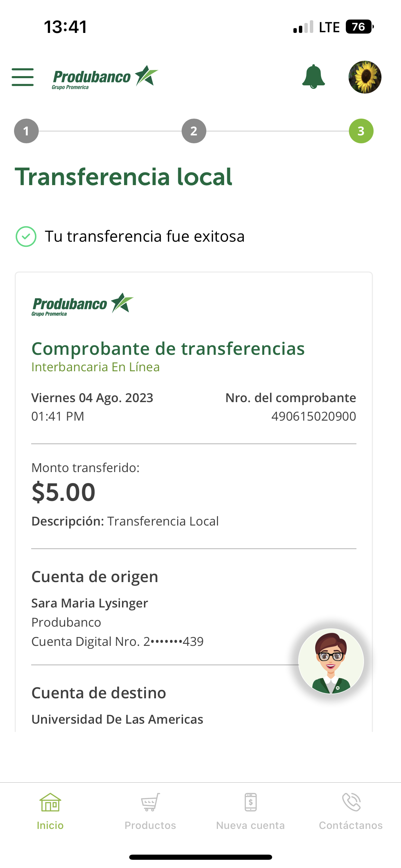
Task: Tap the Produbanco logo in header
Action: pos(105,77)
